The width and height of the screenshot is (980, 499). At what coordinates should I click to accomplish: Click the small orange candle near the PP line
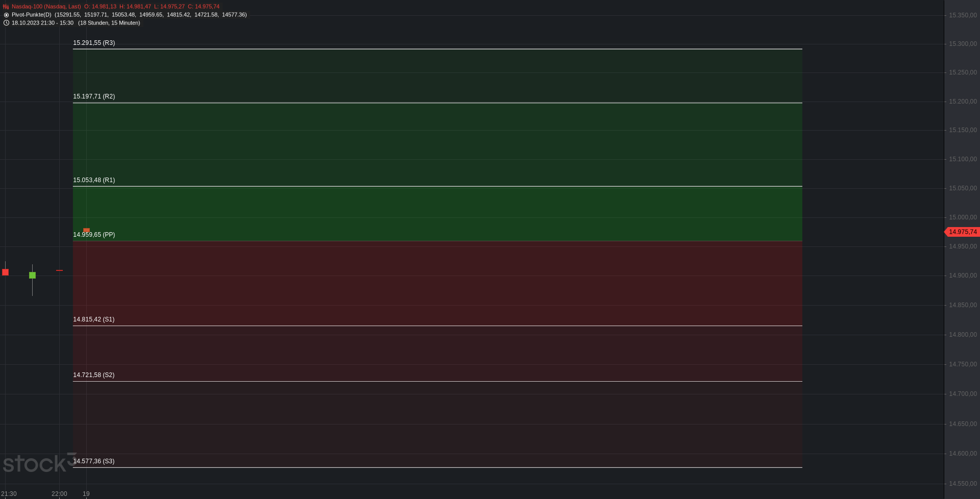click(x=86, y=230)
